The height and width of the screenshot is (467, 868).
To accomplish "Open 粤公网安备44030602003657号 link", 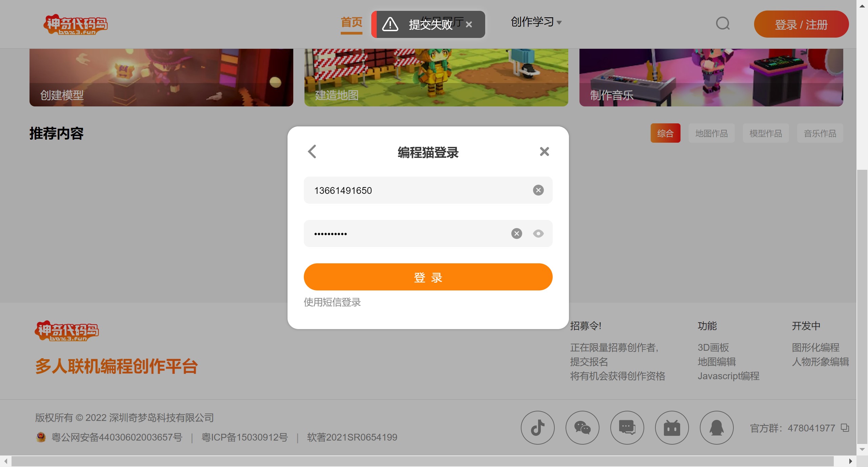I will (x=117, y=437).
